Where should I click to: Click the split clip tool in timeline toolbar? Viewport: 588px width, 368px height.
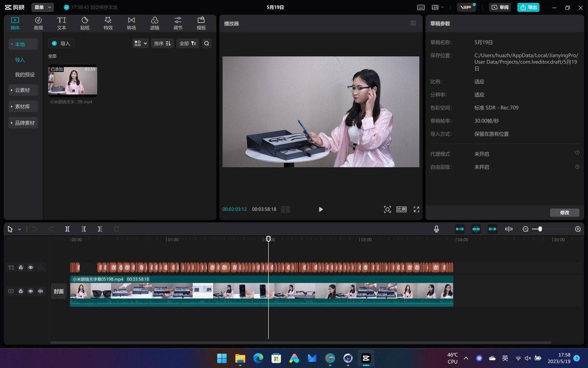click(x=68, y=229)
